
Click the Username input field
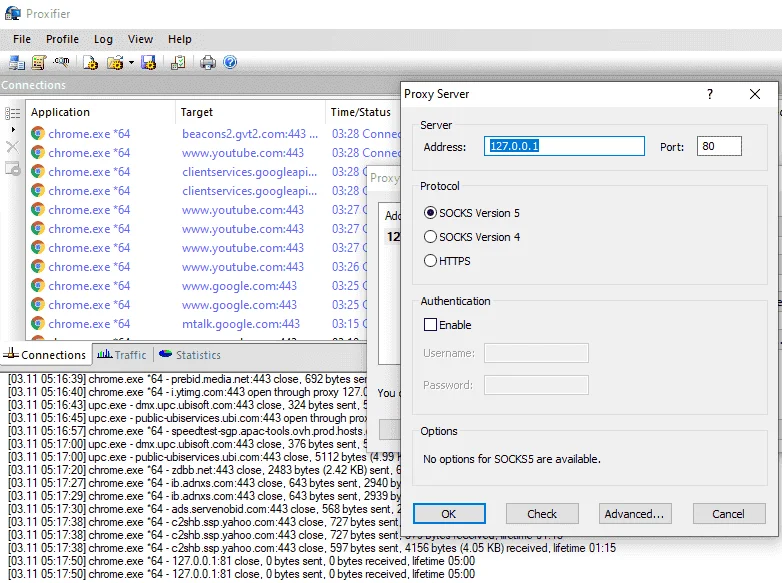(536, 353)
